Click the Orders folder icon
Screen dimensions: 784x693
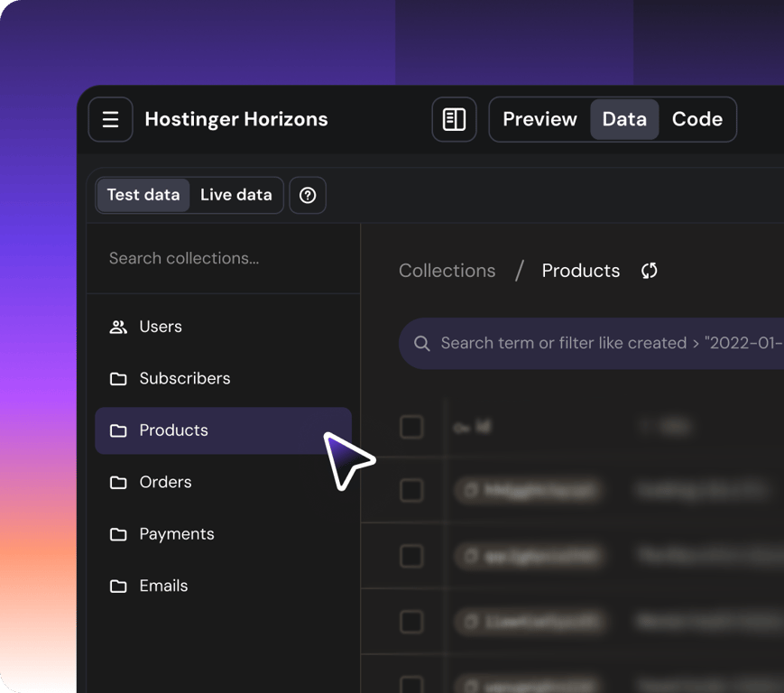pyautogui.click(x=118, y=483)
